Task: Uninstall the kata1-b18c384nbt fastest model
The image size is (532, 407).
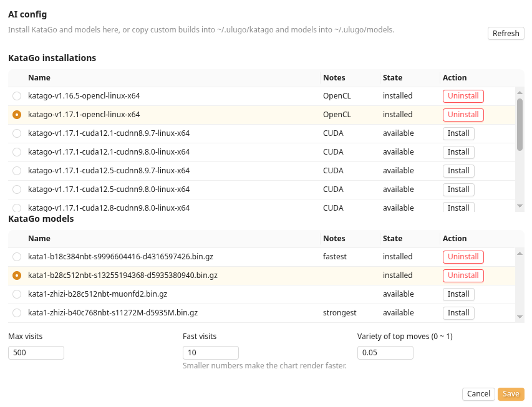Action: (x=463, y=257)
